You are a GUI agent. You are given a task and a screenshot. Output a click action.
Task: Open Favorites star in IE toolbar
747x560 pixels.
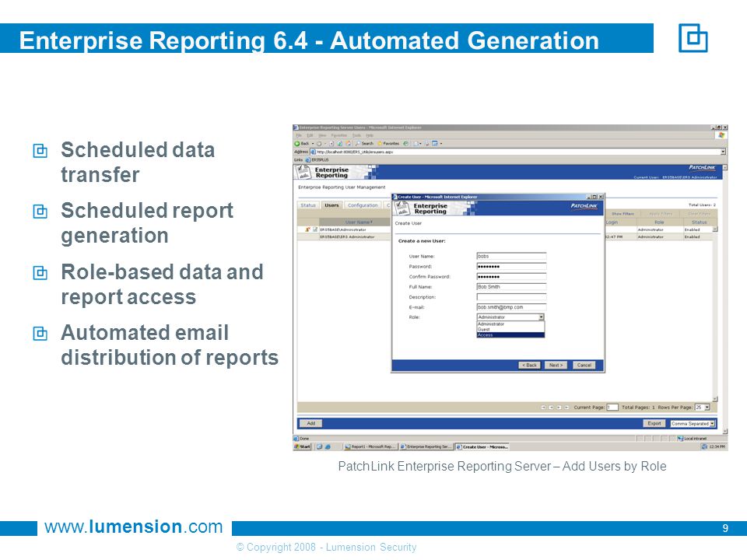point(388,143)
